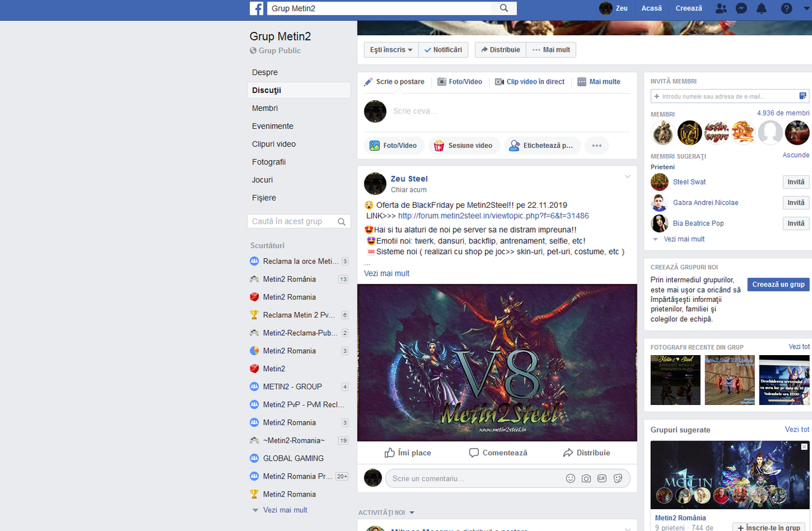Open Zeu profile avatar in top bar

pos(606,8)
